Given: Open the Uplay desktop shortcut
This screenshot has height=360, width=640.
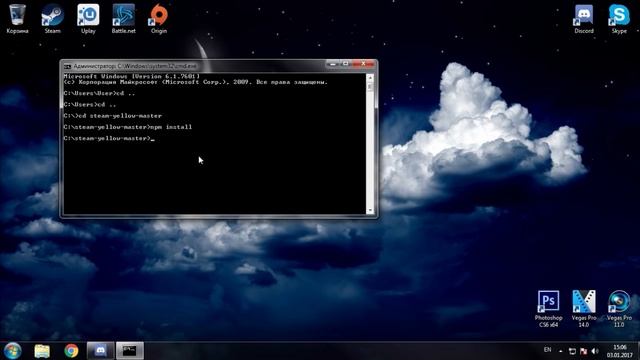Looking at the screenshot, I should point(88,19).
